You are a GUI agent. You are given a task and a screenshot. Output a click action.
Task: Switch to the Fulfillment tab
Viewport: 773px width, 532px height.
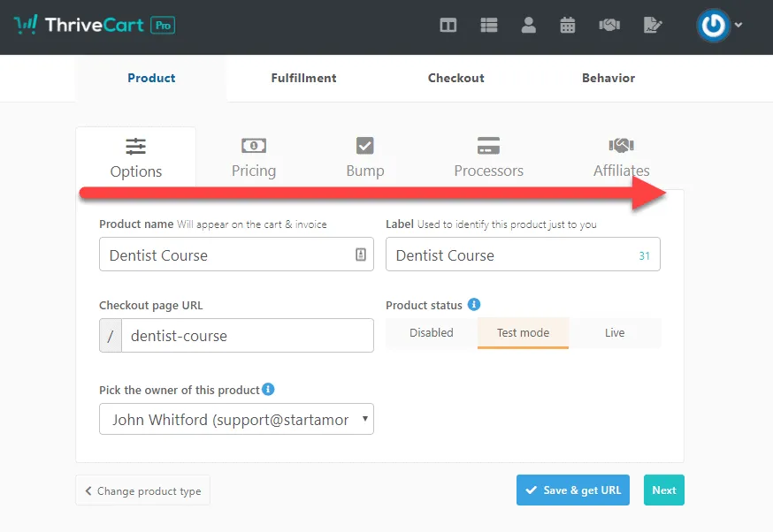[303, 78]
